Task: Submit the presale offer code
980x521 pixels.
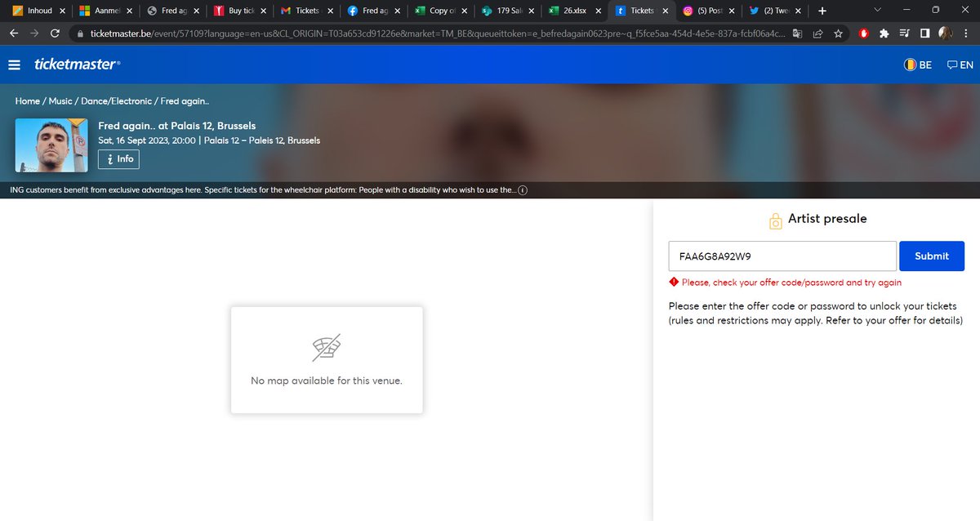Action: (932, 256)
